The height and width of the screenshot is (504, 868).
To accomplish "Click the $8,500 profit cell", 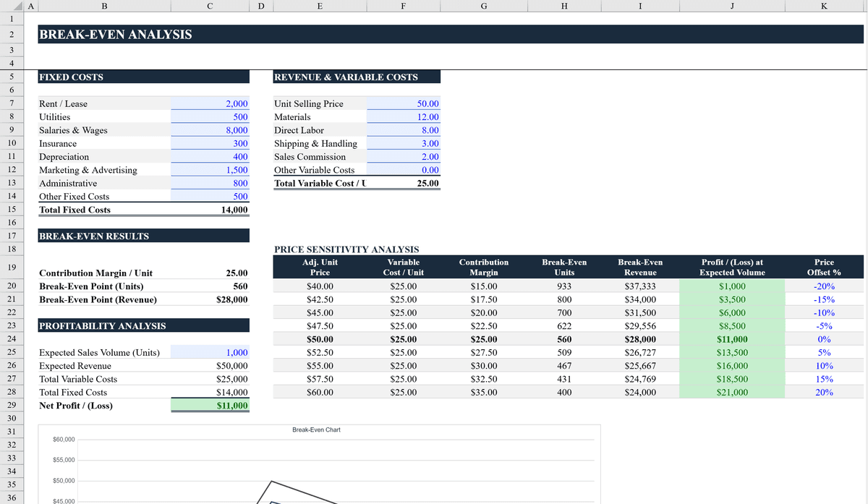I will coord(732,326).
